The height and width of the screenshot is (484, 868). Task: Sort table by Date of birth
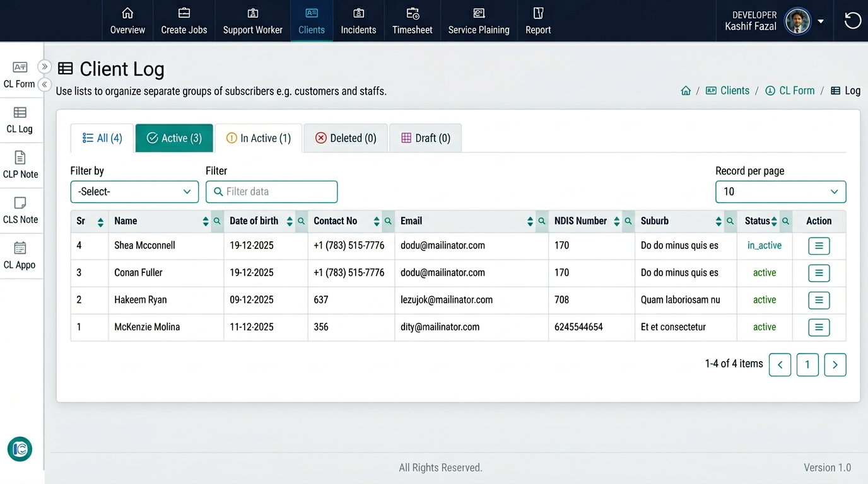[x=290, y=221]
